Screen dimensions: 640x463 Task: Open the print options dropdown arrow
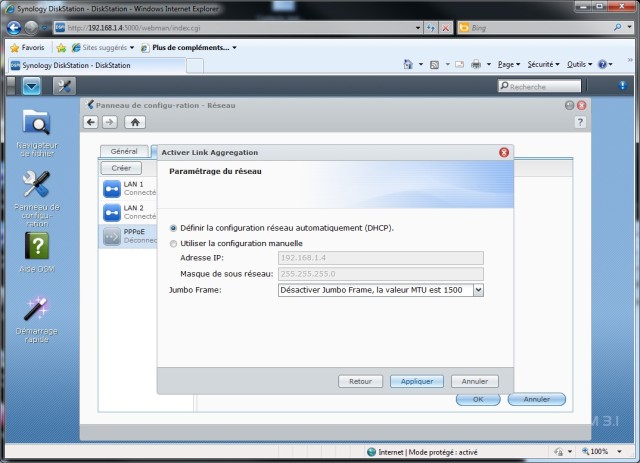point(489,64)
